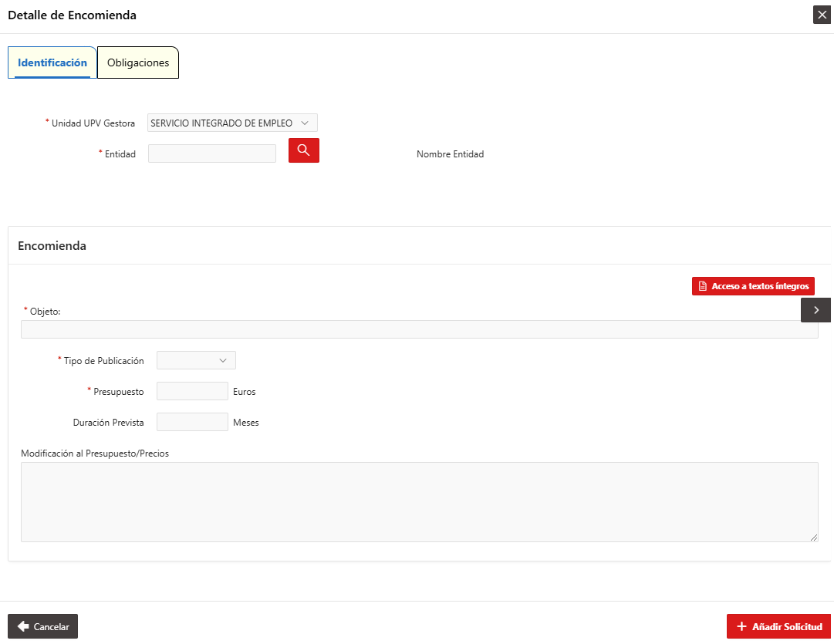Click the back arrow icon on Cancelar
The height and width of the screenshot is (644, 834).
click(23, 626)
